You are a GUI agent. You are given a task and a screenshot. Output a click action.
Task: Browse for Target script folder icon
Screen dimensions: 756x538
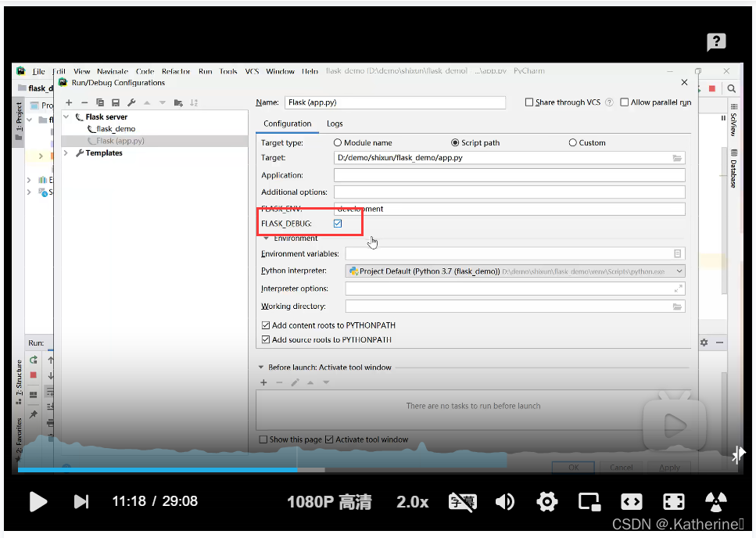(x=677, y=158)
